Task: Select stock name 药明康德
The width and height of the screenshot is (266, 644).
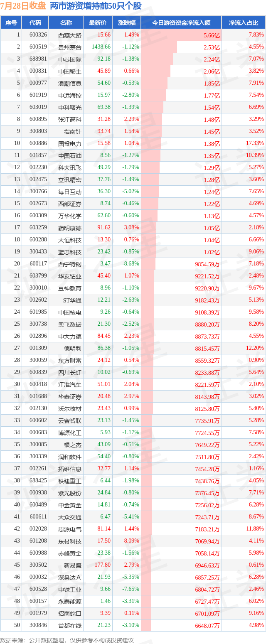Action: (70, 228)
